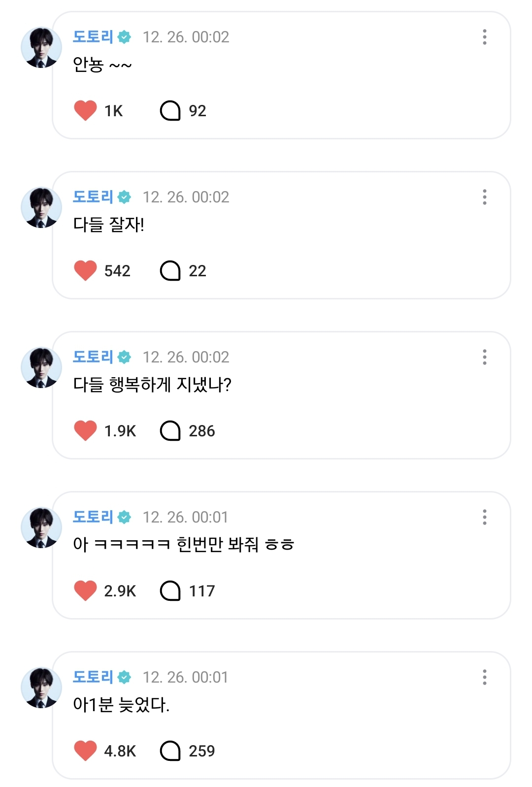Viewport: 532px width, 787px height.
Task: Expand options menu for '다들 행복하게 지냈나?' post
Action: [485, 357]
